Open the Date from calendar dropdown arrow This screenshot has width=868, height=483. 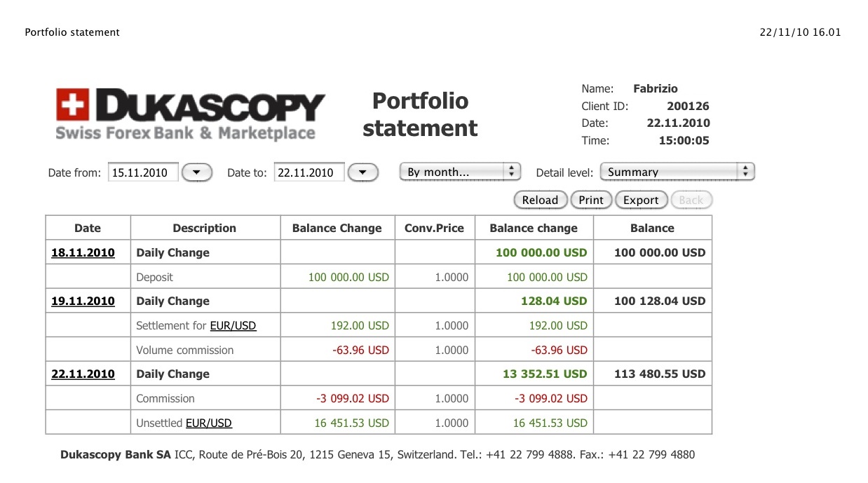197,172
